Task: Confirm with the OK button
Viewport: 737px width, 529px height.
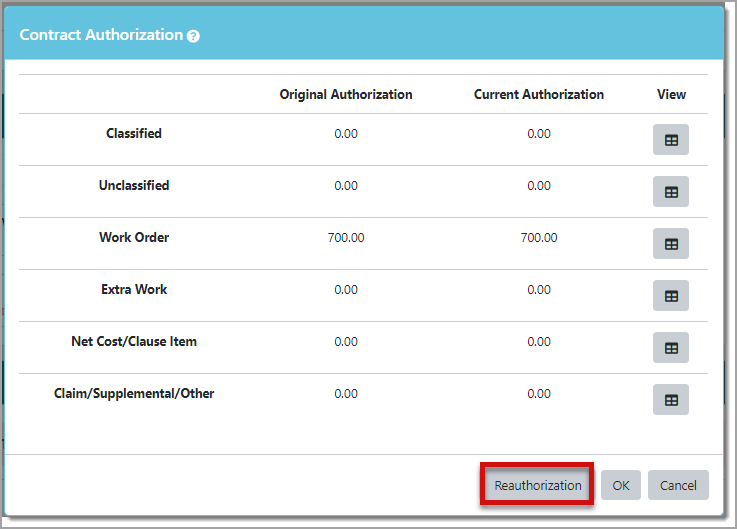Action: click(620, 485)
